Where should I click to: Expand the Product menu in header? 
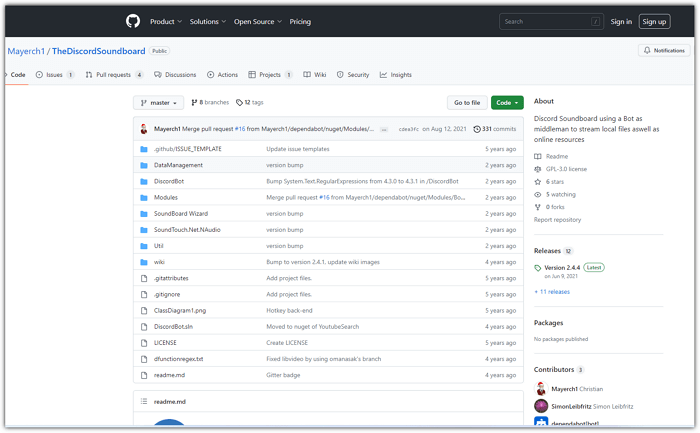[165, 21]
